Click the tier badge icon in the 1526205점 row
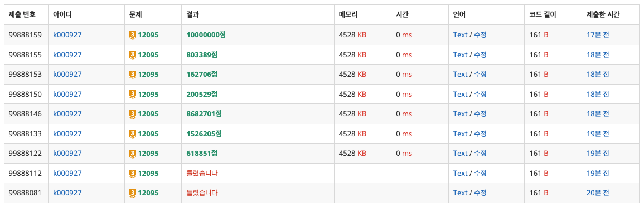Image resolution: width=644 pixels, height=207 pixels. [x=132, y=134]
